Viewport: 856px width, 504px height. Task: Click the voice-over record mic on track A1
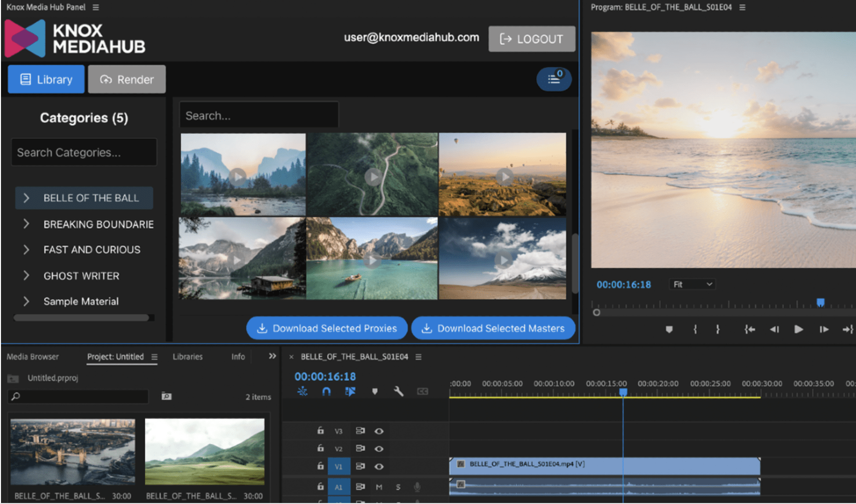(x=417, y=486)
